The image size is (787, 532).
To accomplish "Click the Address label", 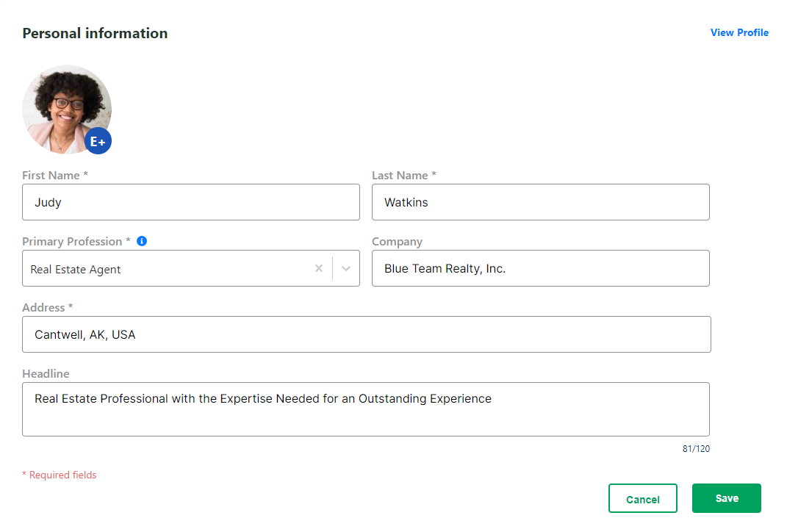I will [48, 308].
